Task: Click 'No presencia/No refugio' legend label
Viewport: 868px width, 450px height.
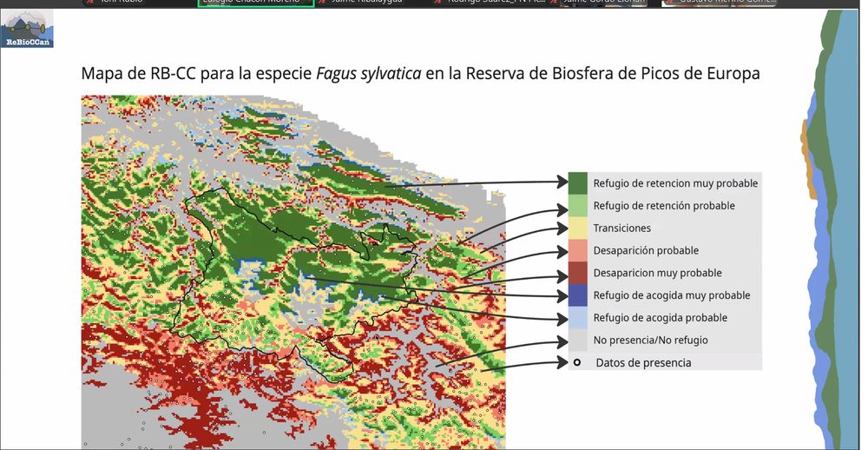Action: click(x=650, y=340)
